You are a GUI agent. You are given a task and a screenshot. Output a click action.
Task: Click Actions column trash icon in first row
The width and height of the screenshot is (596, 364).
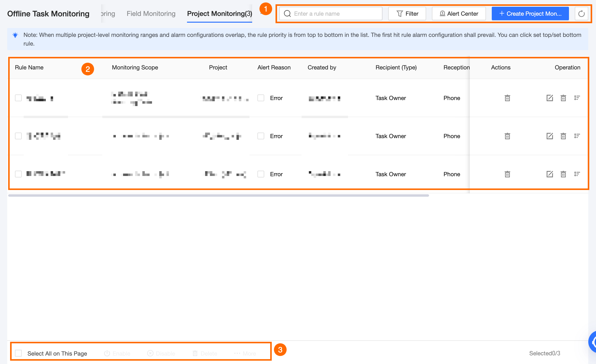click(507, 98)
